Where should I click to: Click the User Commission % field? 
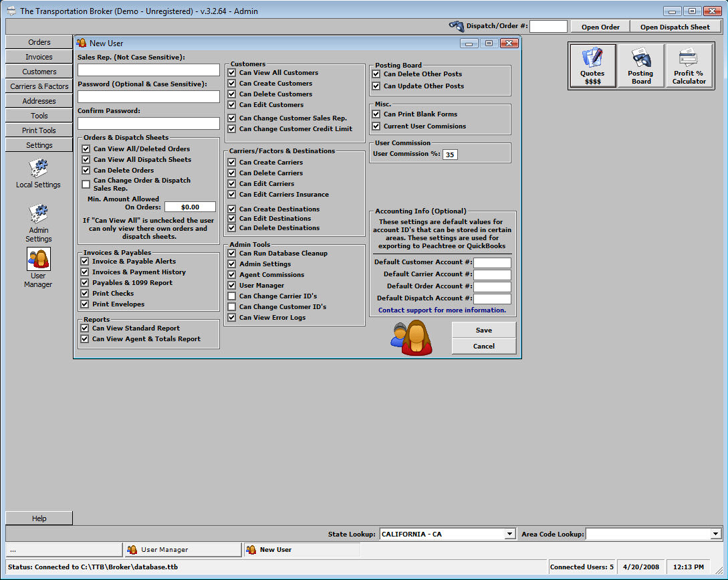tap(450, 155)
